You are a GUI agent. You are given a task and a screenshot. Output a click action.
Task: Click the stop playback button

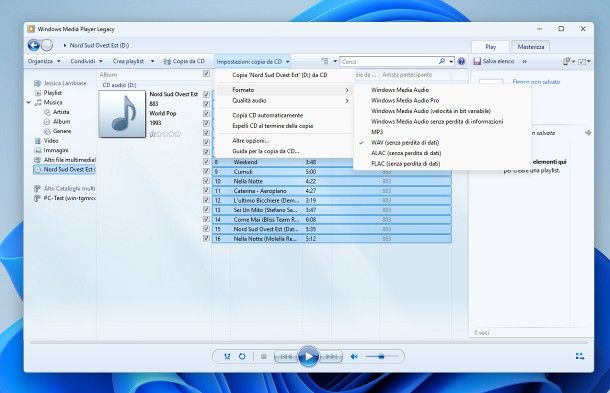[x=264, y=356]
